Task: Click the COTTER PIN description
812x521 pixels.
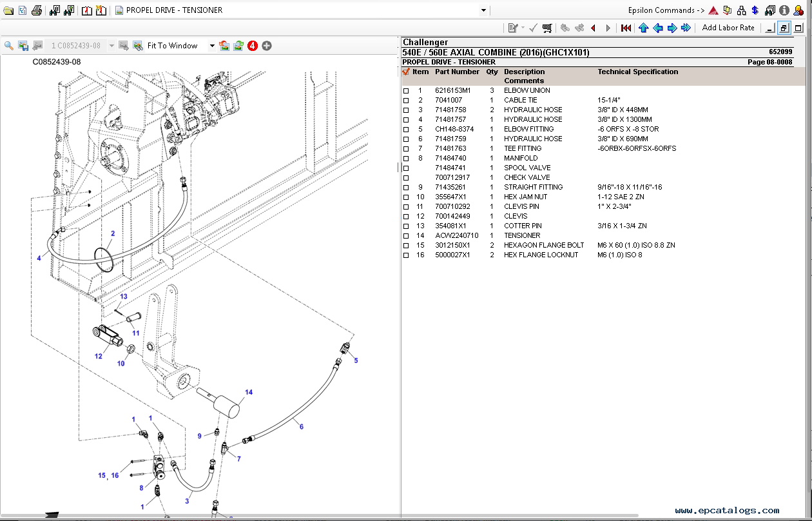Action: (523, 226)
